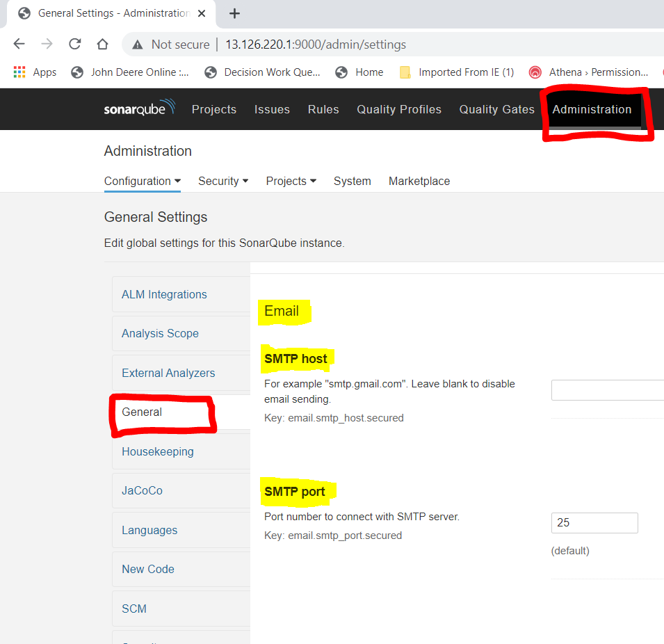Viewport: 664px width, 644px height.
Task: Reload the page with refresh icon
Action: [x=74, y=45]
